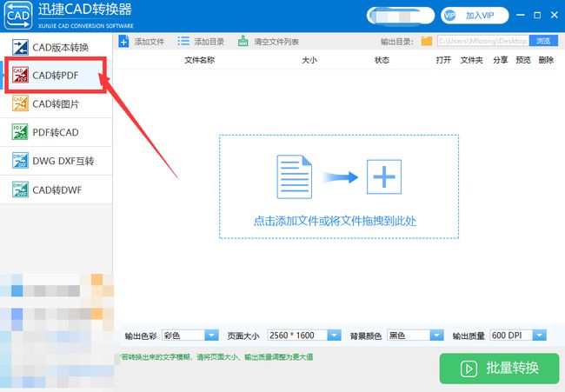Click the 分享 column header
Image resolution: width=565 pixels, height=392 pixels.
(501, 60)
